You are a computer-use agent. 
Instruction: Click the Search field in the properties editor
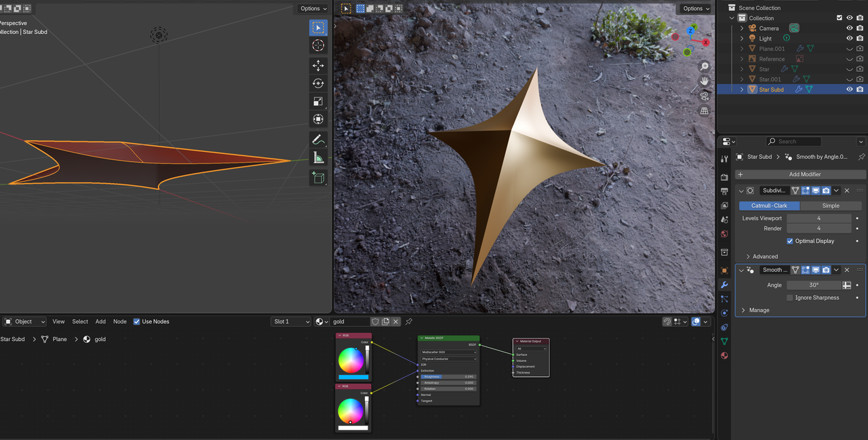pos(793,141)
